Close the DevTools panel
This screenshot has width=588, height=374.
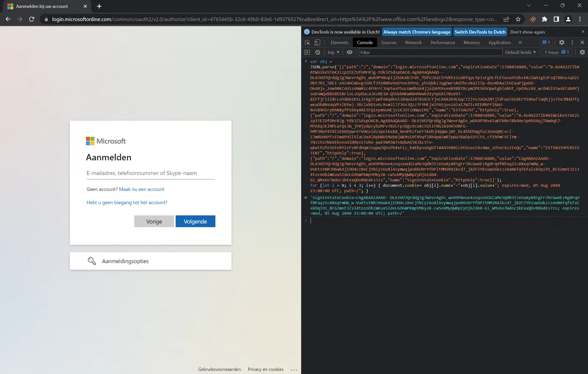point(582,42)
